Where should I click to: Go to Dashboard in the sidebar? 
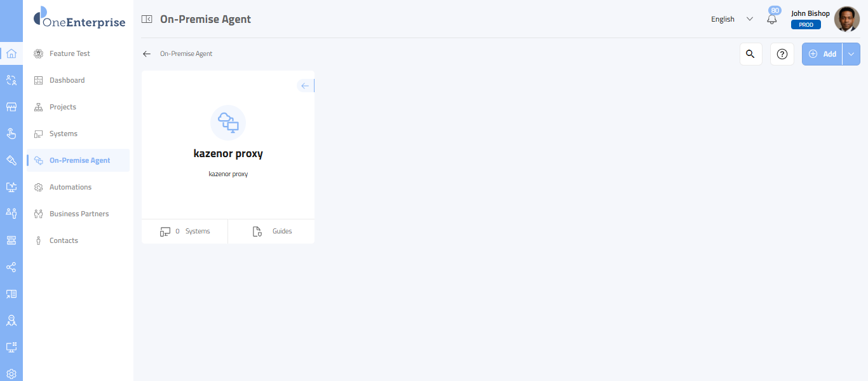[x=67, y=80]
